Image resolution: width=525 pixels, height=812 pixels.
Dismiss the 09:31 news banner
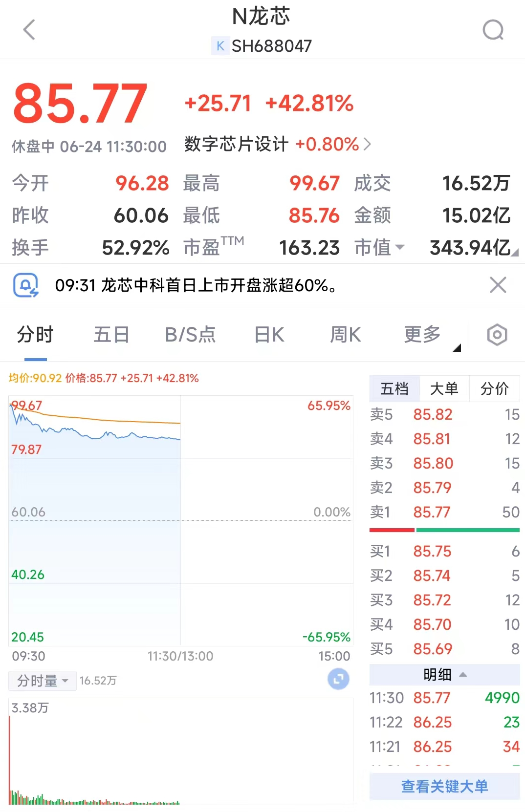498,285
